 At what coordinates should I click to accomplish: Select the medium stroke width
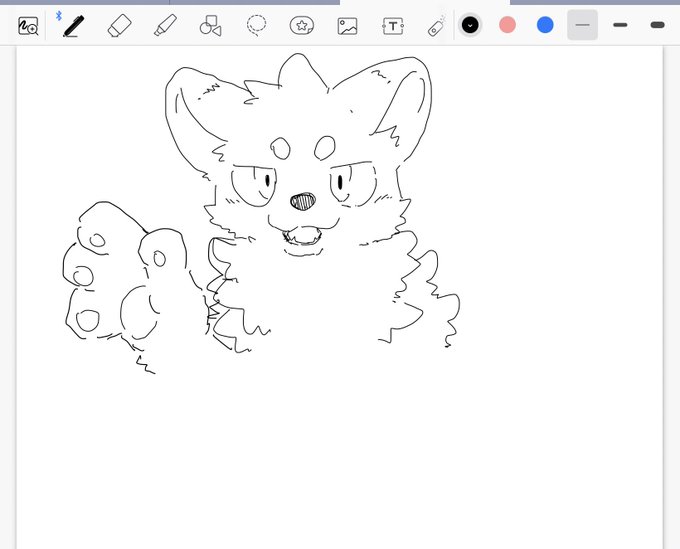tap(620, 25)
